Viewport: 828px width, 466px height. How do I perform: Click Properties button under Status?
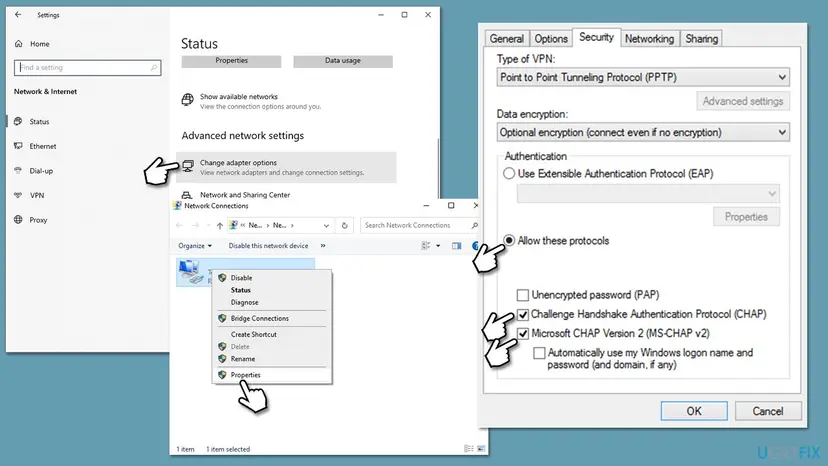click(231, 61)
